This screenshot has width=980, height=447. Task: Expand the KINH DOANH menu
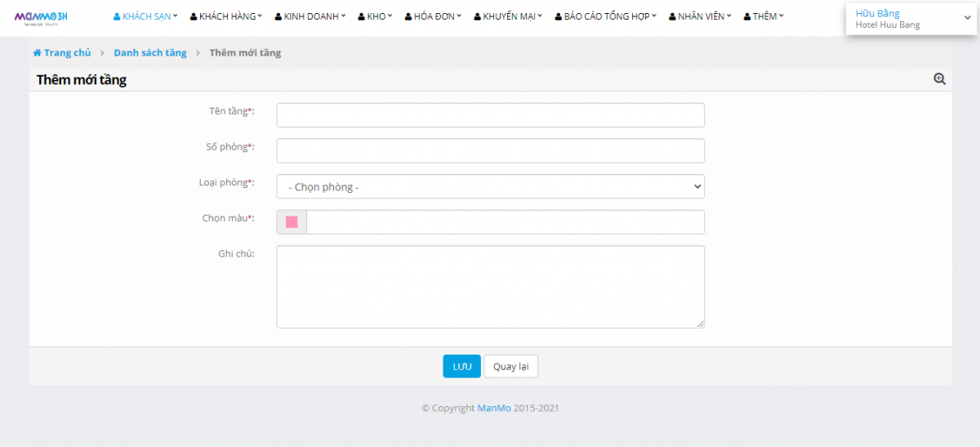pos(310,16)
